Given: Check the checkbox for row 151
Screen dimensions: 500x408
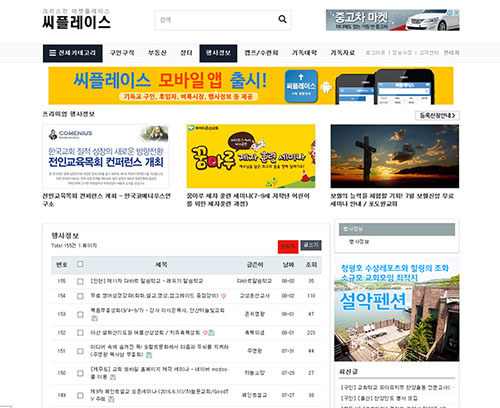Looking at the screenshot, I should 80,351.
